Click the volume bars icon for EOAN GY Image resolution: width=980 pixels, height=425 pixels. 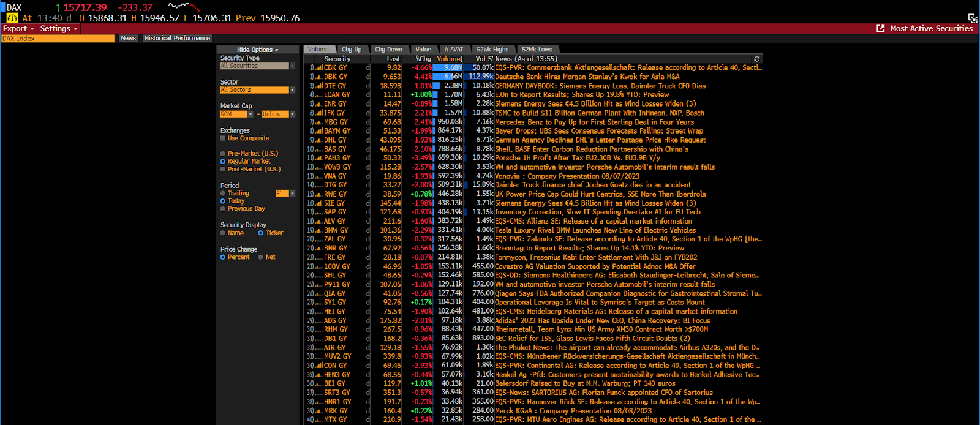point(319,95)
